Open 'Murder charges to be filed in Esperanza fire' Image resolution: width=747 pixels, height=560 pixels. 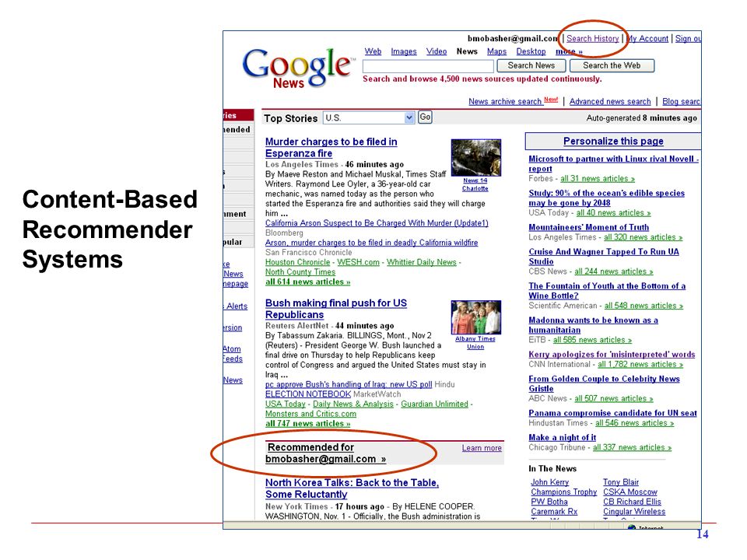[331, 148]
